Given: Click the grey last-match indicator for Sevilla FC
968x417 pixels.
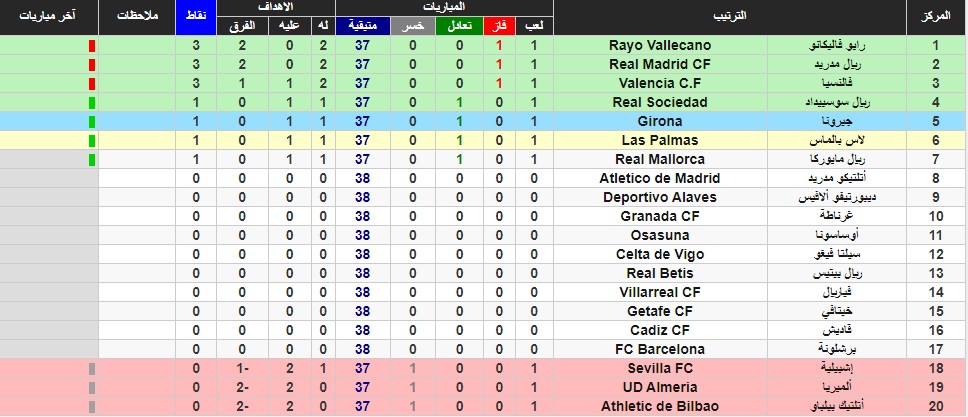Looking at the screenshot, I should pos(92,369).
